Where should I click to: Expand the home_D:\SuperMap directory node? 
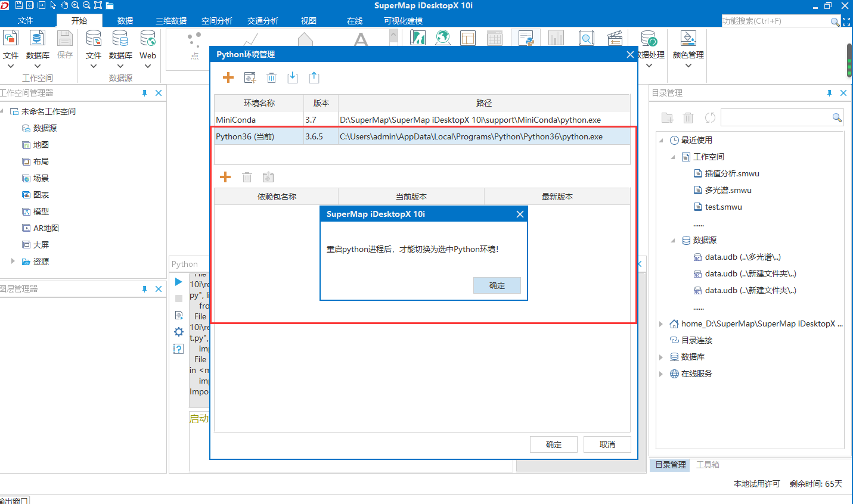661,324
